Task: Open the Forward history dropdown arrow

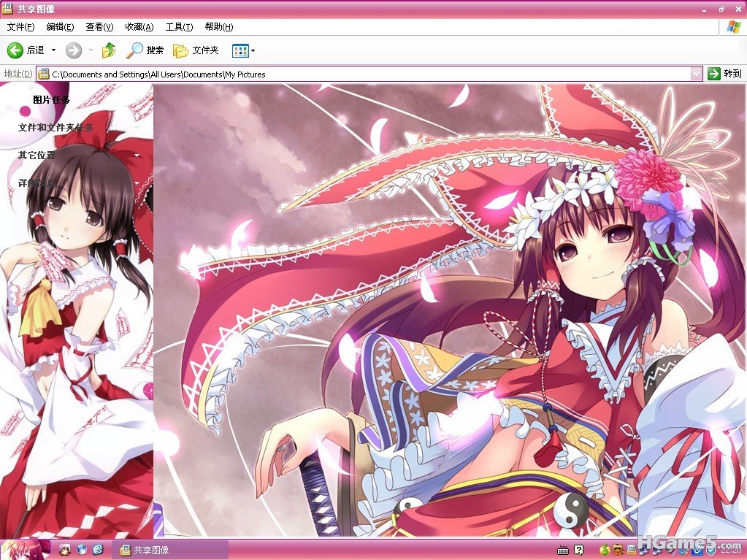Action: click(91, 50)
